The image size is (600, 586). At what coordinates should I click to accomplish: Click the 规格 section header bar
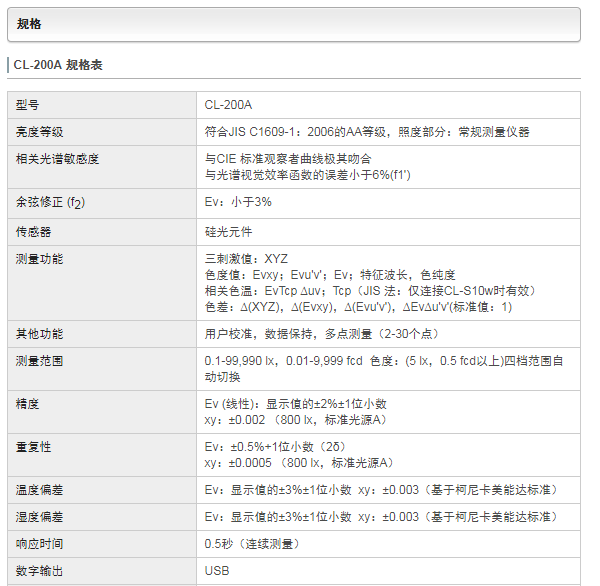click(x=294, y=24)
